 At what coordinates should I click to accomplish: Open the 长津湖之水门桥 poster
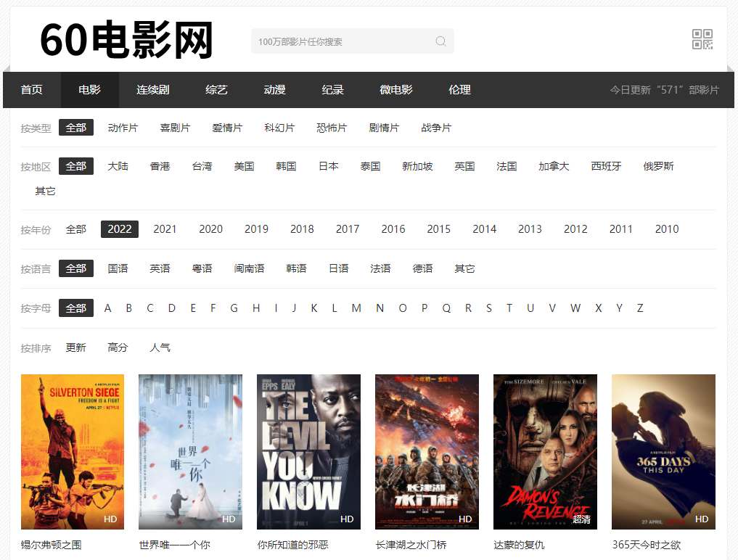coord(427,452)
